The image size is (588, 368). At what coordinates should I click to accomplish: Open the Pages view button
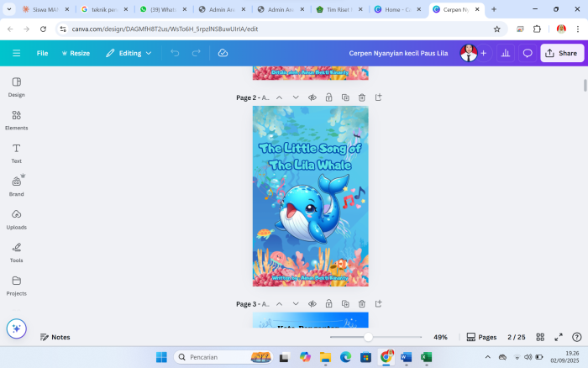click(x=481, y=337)
